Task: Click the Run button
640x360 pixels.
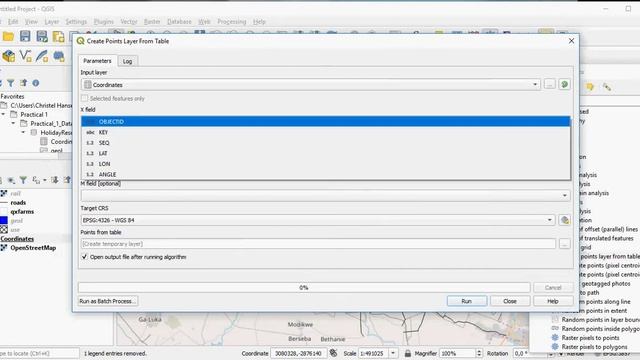Action: [467, 301]
